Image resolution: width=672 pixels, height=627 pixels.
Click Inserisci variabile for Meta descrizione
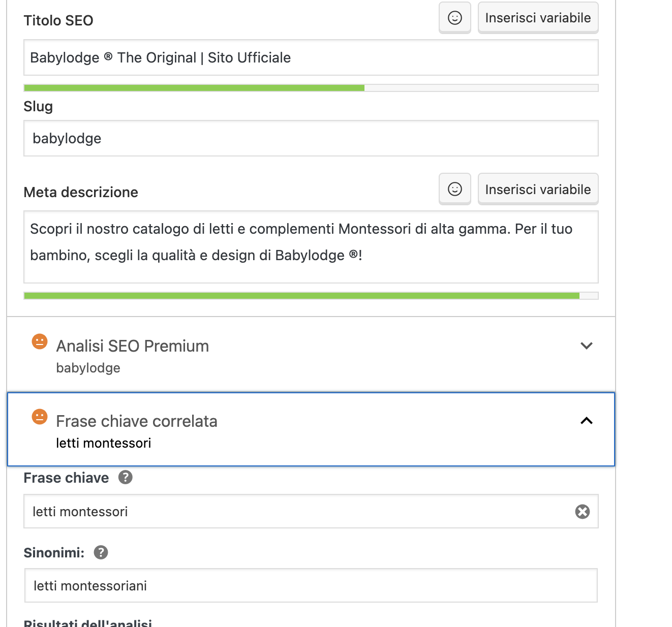pos(538,189)
